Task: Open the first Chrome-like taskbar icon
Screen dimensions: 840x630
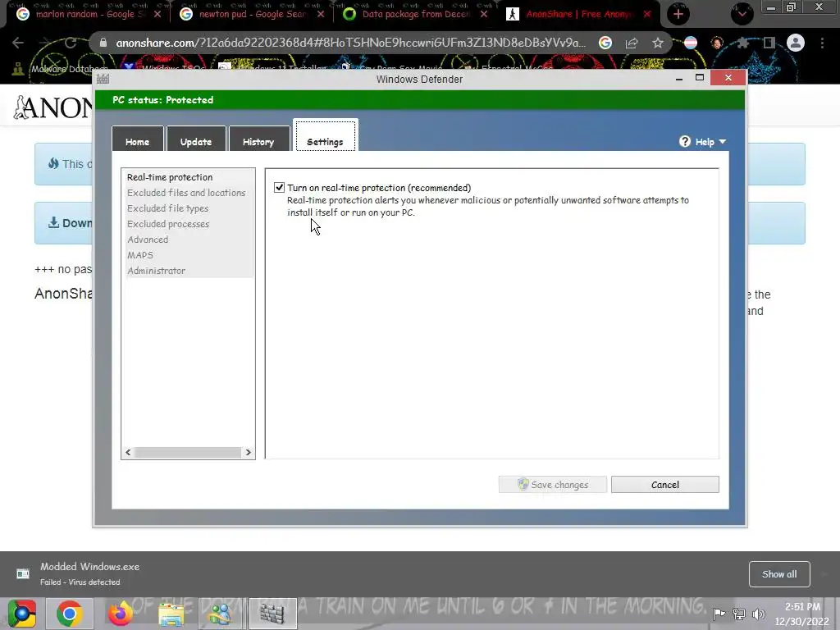Action: pos(21,614)
